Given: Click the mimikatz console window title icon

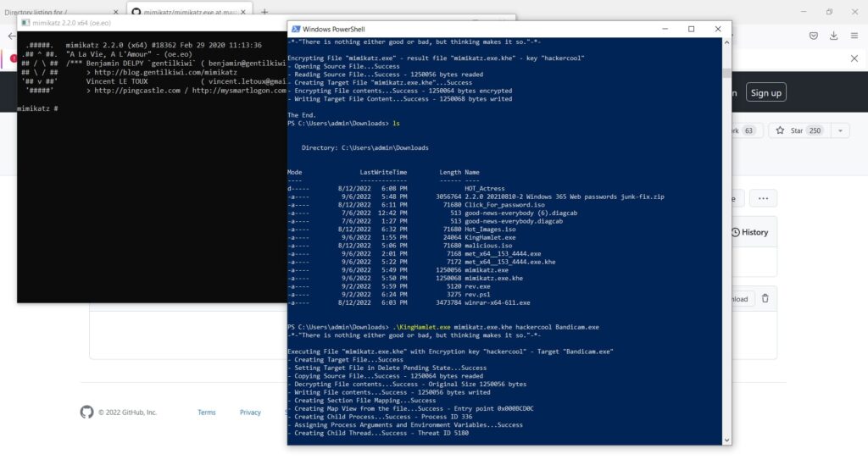Looking at the screenshot, I should (x=25, y=23).
